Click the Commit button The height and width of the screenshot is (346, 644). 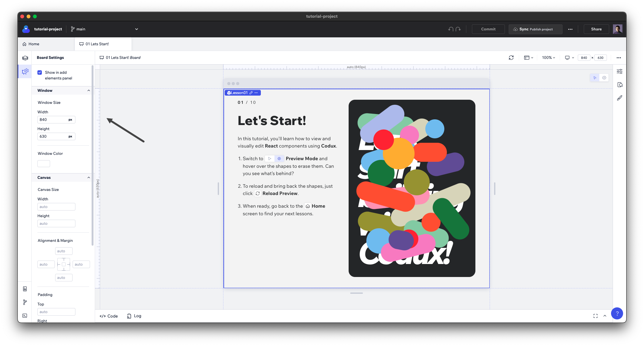(488, 29)
